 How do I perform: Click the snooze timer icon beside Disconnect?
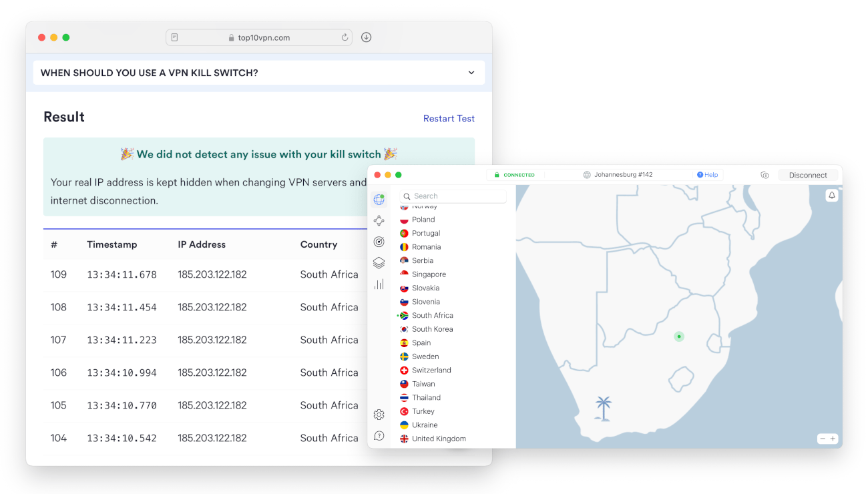[x=765, y=174]
